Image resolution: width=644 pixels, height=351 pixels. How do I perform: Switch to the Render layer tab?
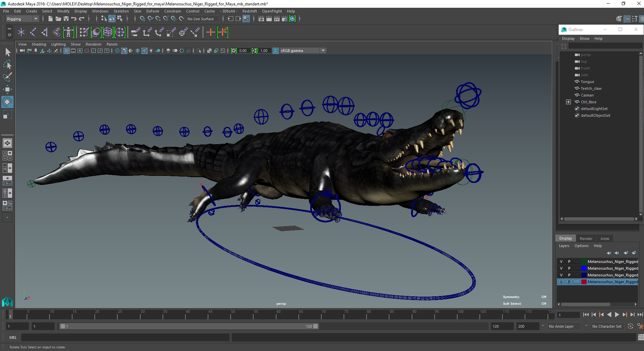click(586, 239)
